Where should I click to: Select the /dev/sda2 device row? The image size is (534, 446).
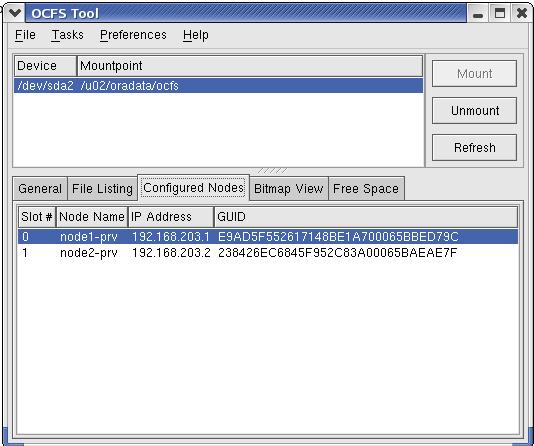coord(218,85)
